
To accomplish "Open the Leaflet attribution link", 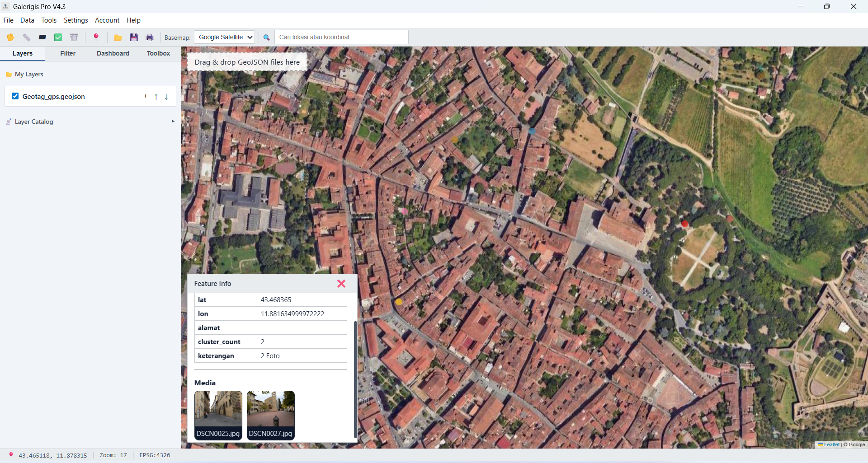I will [x=831, y=444].
